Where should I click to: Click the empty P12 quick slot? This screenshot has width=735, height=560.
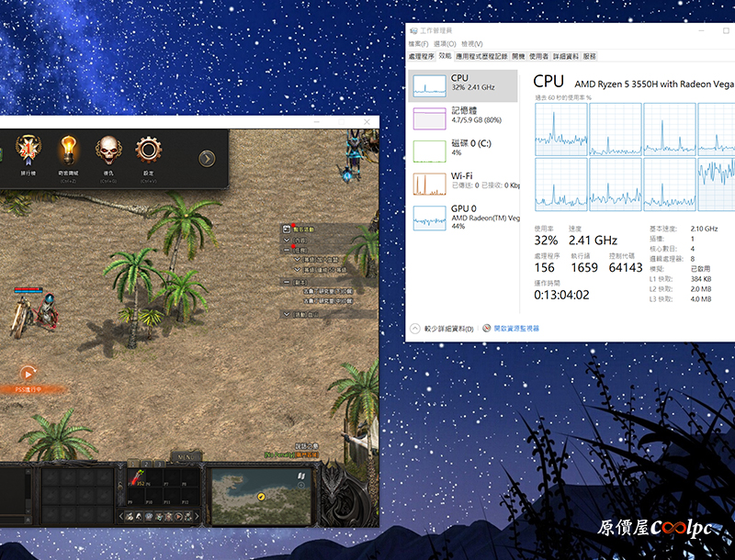189,496
